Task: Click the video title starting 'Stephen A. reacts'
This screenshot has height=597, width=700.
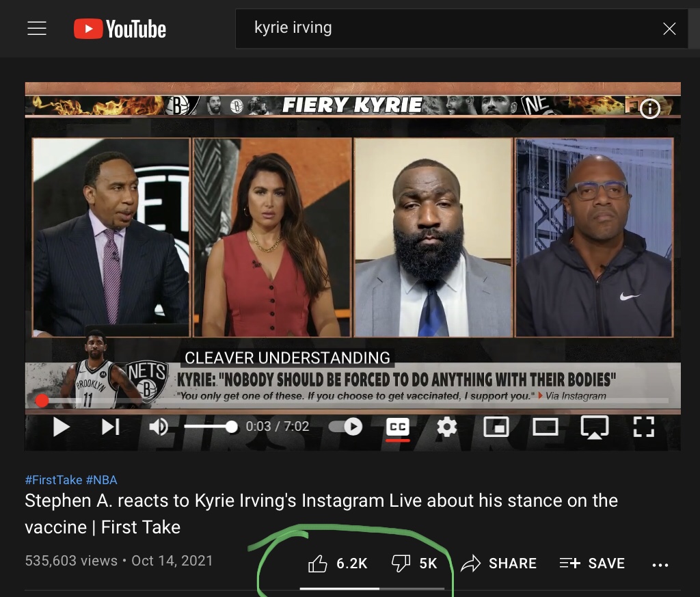Action: 321,514
